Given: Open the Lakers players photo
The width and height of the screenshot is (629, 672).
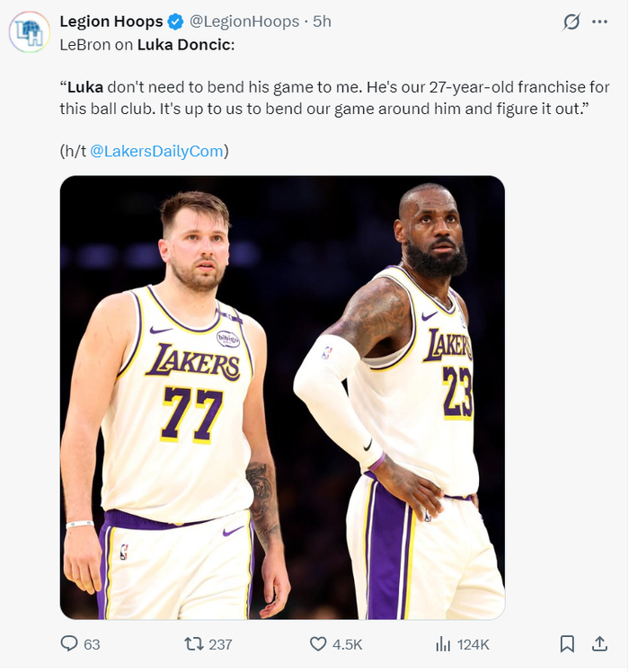Looking at the screenshot, I should [282, 397].
